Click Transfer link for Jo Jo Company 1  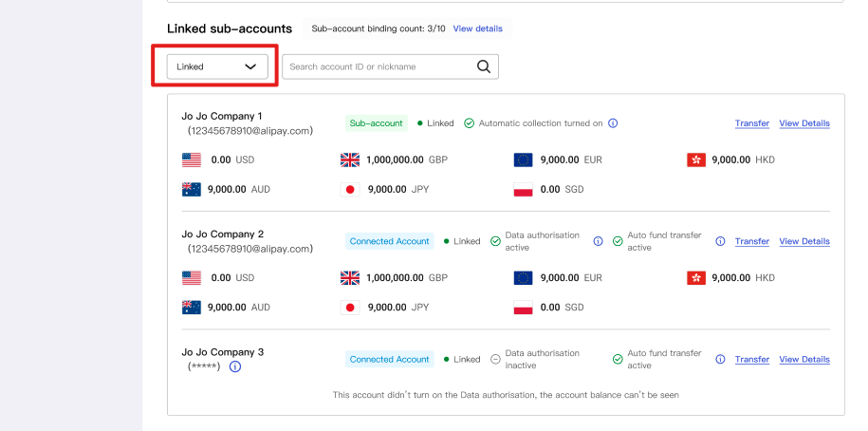pyautogui.click(x=751, y=123)
